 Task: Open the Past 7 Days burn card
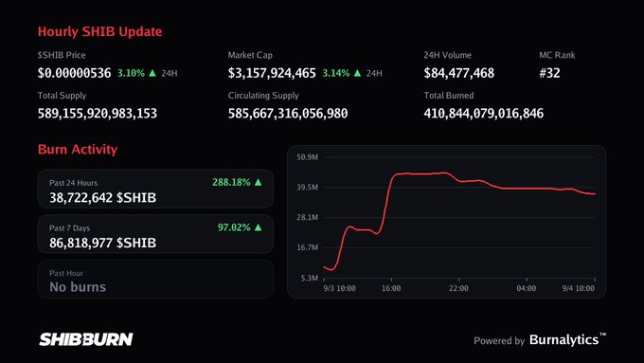(x=155, y=234)
